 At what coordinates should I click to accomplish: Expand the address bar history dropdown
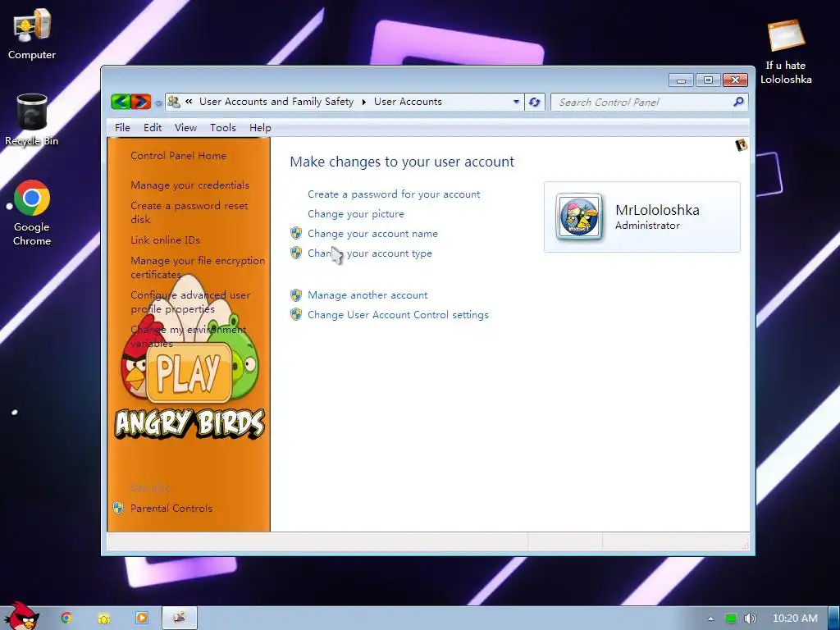pyautogui.click(x=516, y=102)
